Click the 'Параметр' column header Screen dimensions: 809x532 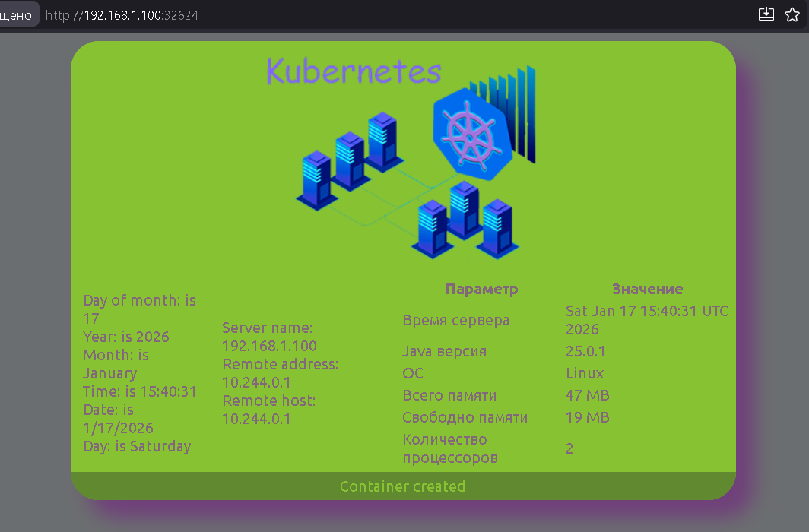click(481, 289)
